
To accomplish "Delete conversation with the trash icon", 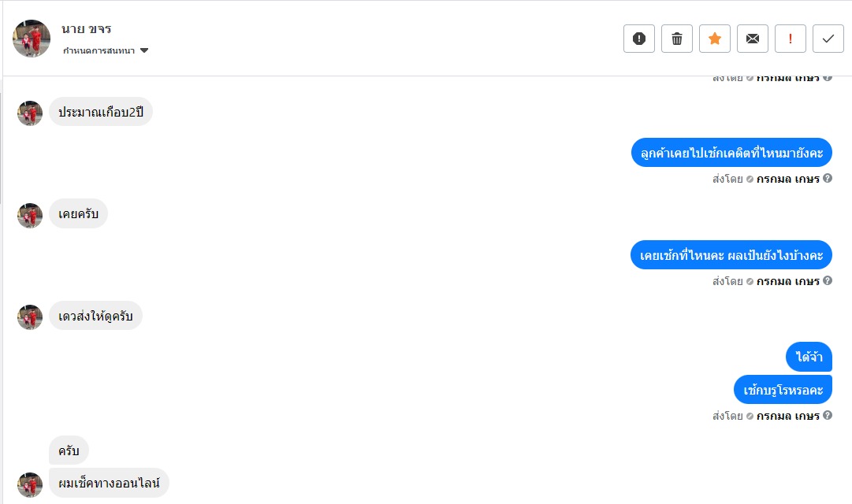I will click(677, 39).
